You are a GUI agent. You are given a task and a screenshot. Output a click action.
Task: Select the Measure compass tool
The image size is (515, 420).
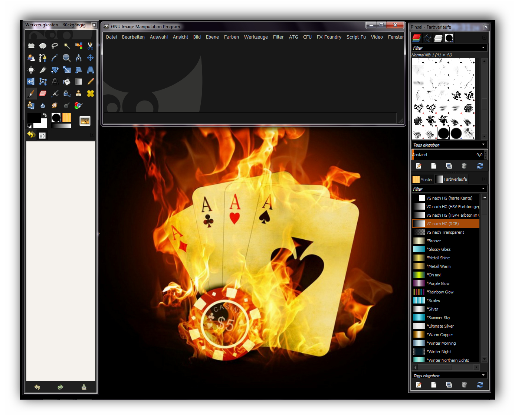[x=79, y=58]
